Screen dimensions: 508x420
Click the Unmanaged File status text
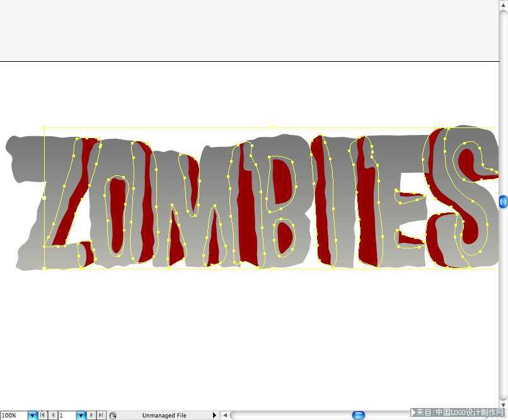[x=164, y=416]
